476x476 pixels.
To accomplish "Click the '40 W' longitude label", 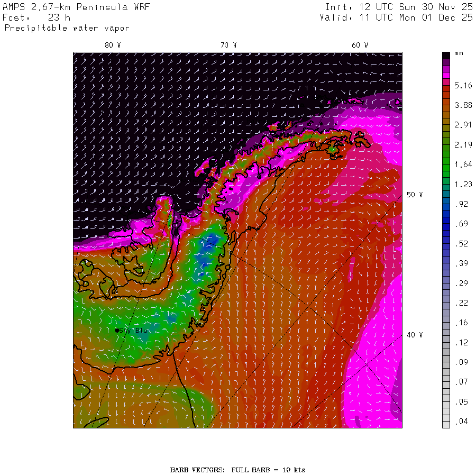I will [x=415, y=335].
